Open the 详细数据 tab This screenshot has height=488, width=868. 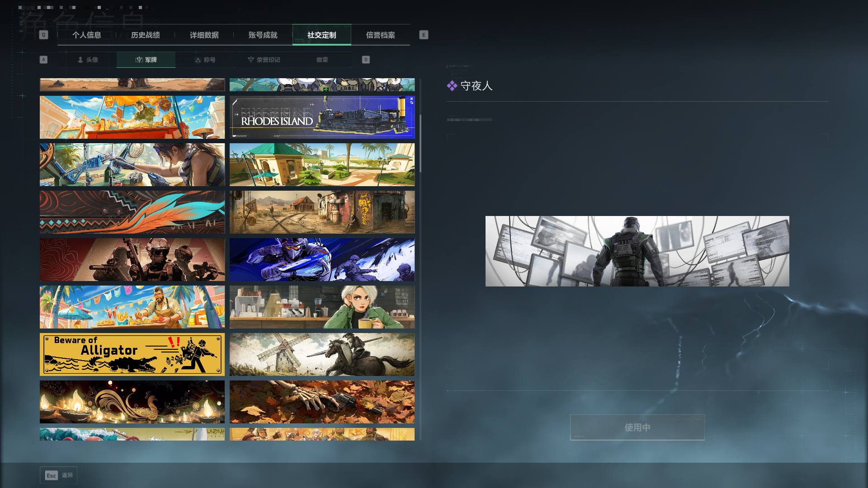click(204, 35)
